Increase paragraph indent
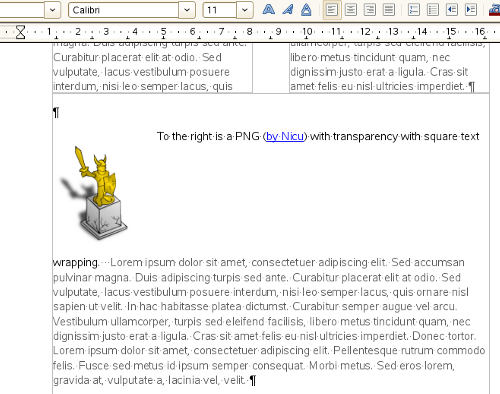This screenshot has width=500, height=394. point(471,10)
